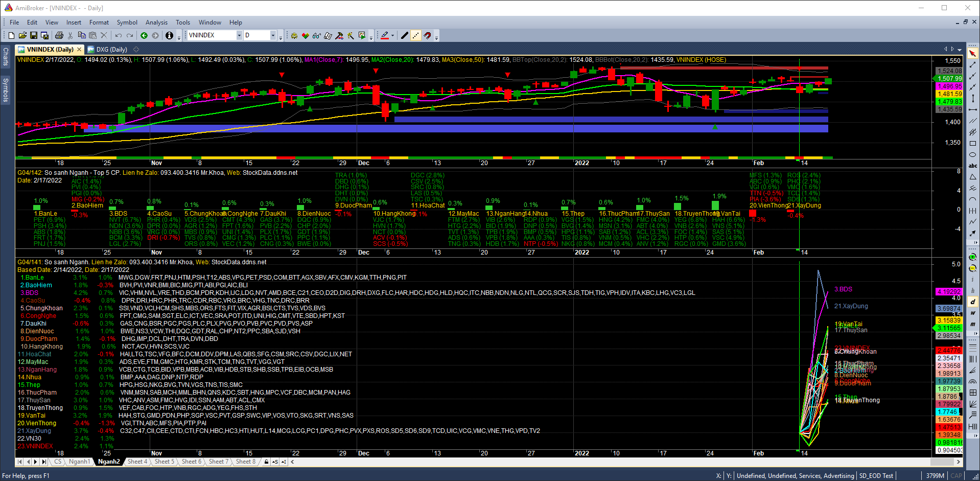
Task: Undo the last action via toolbar
Action: pyautogui.click(x=119, y=35)
